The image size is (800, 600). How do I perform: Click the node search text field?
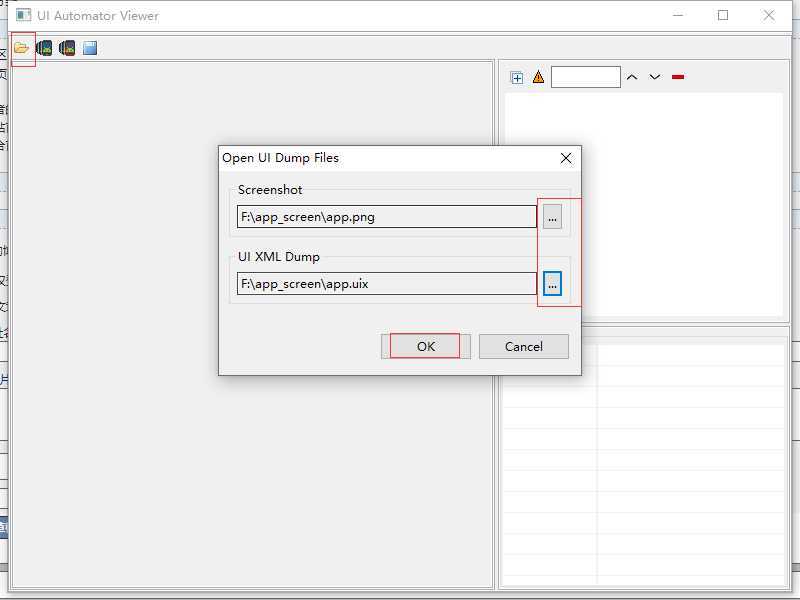tap(586, 77)
